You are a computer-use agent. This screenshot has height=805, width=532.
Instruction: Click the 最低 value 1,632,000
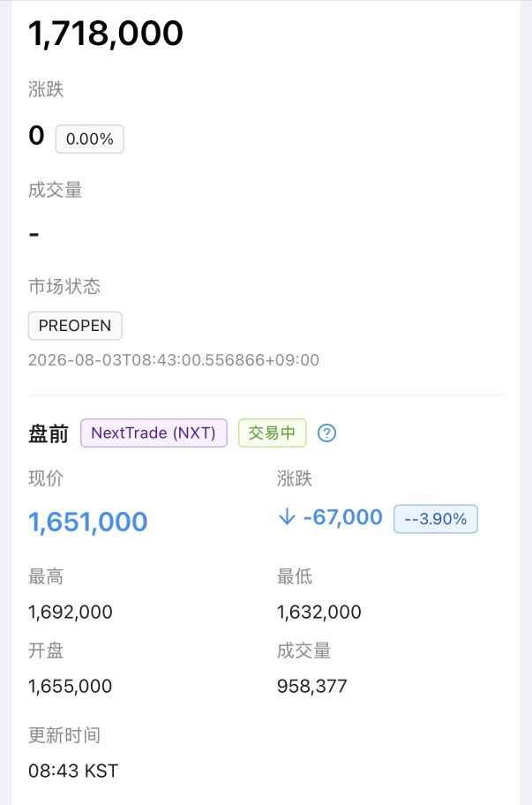point(319,612)
